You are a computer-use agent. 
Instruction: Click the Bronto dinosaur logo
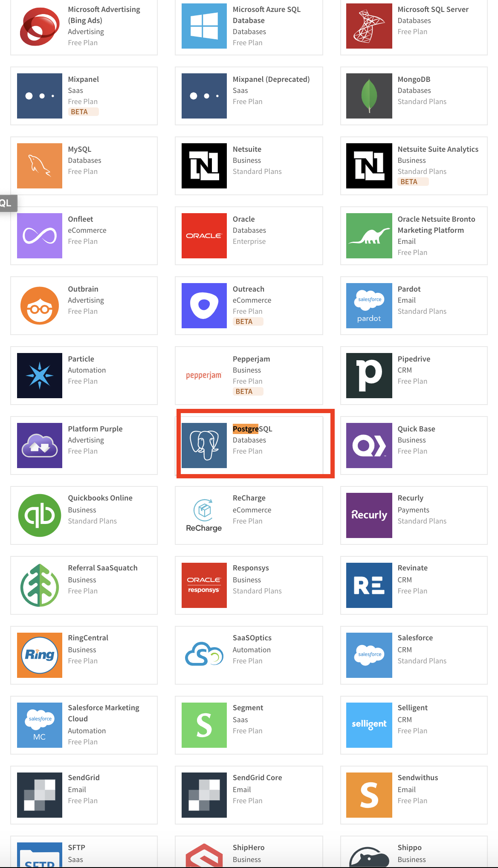tap(369, 236)
